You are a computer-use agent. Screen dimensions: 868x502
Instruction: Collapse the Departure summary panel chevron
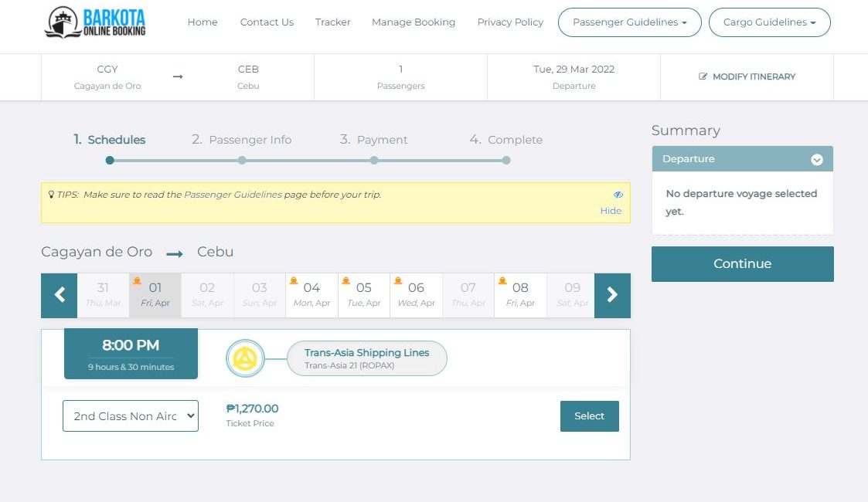pos(816,160)
